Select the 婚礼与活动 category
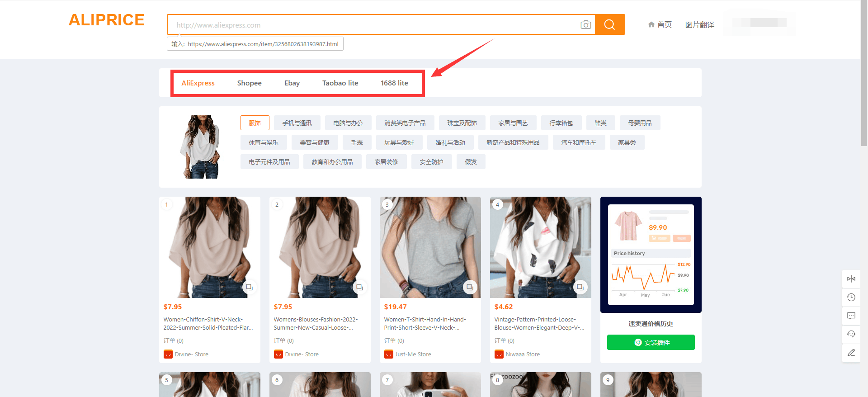Viewport: 868px width, 397px height. tap(450, 142)
